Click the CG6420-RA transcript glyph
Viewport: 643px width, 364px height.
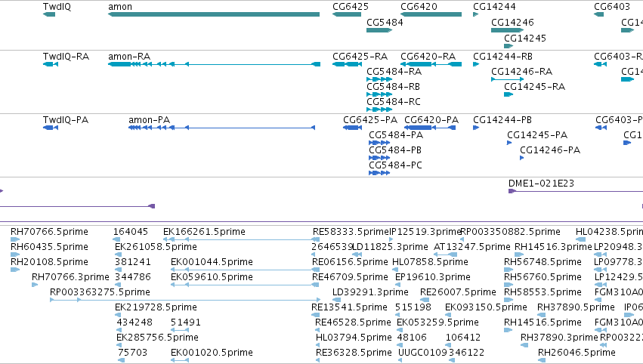click(431, 64)
